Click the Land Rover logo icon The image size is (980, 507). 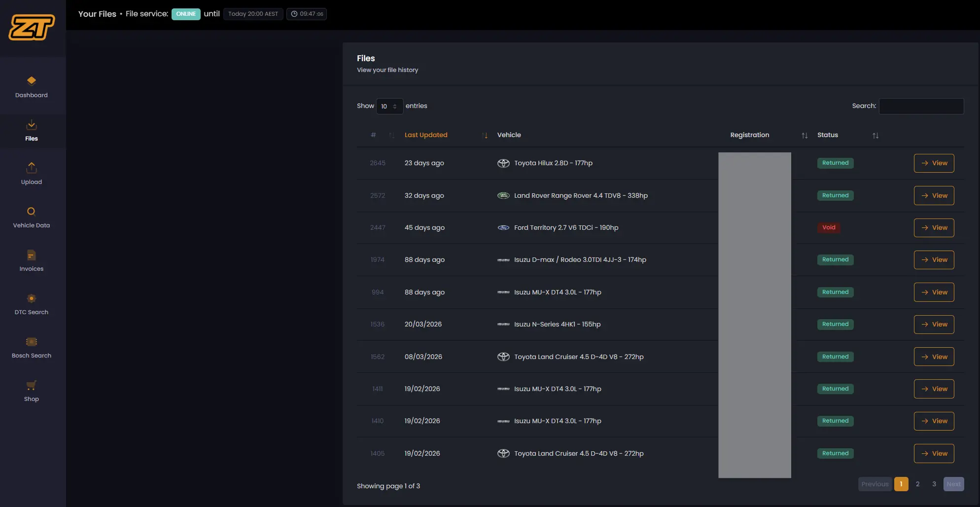tap(503, 195)
